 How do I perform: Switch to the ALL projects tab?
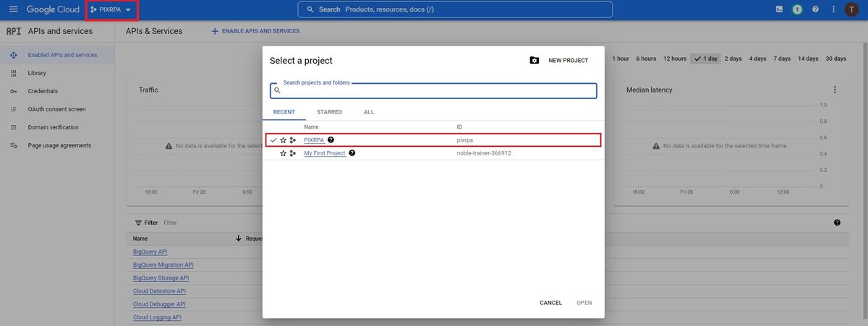point(369,112)
